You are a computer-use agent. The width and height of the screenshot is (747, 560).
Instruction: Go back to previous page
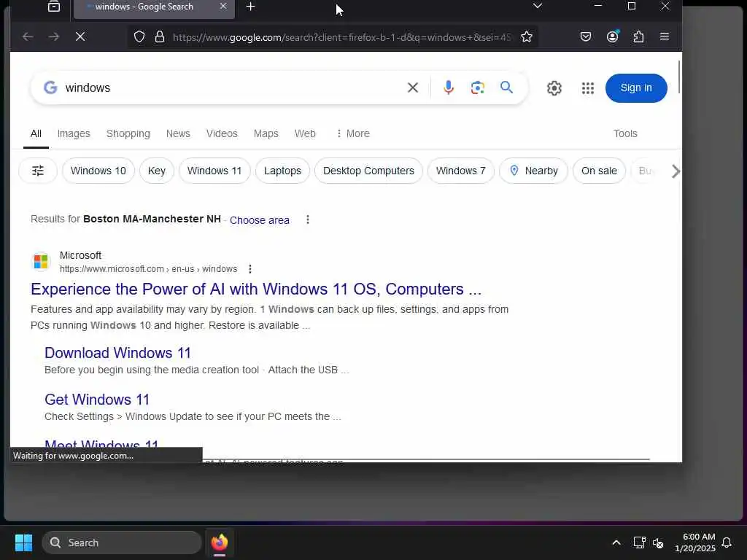[x=28, y=36]
